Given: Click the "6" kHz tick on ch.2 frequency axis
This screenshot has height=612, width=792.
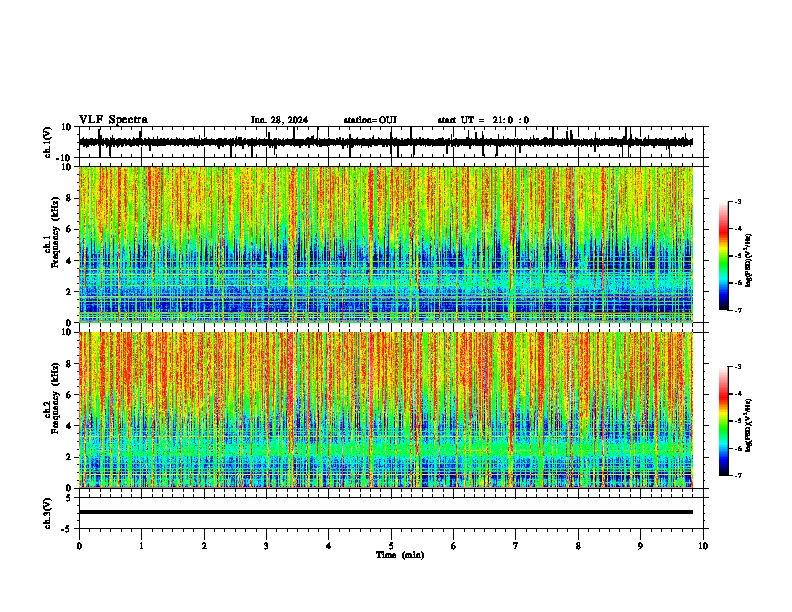Looking at the screenshot, I should click(x=70, y=395).
